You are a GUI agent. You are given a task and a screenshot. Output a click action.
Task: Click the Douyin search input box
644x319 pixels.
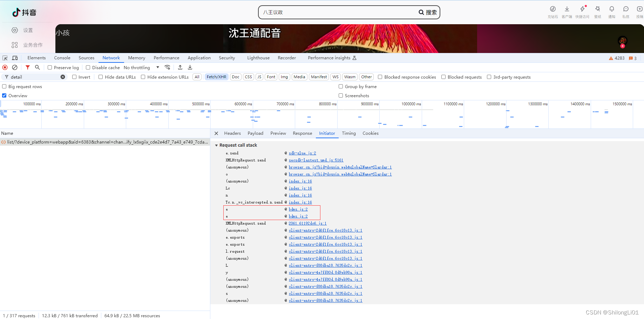pos(339,12)
